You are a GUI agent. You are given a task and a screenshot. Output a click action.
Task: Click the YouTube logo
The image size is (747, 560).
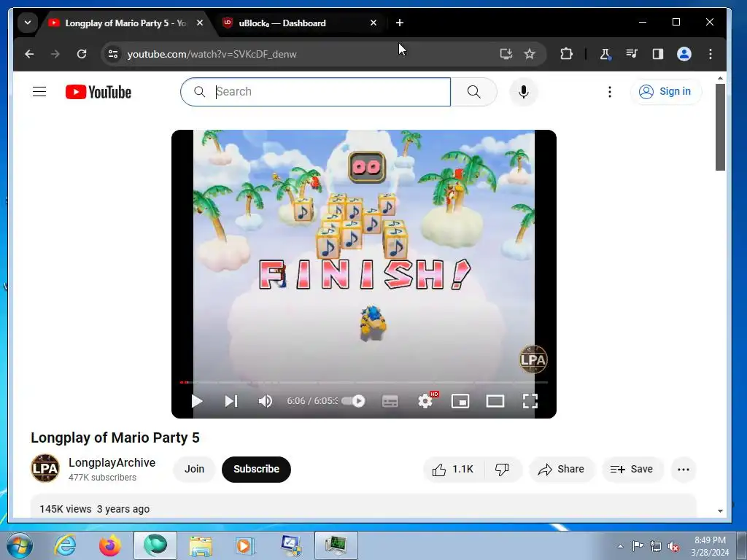click(x=98, y=92)
